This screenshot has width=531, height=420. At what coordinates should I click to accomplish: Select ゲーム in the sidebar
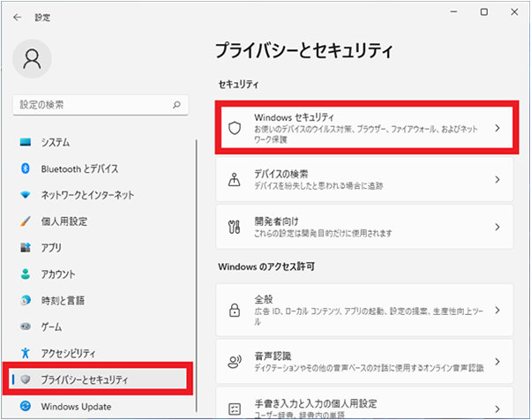click(x=51, y=326)
